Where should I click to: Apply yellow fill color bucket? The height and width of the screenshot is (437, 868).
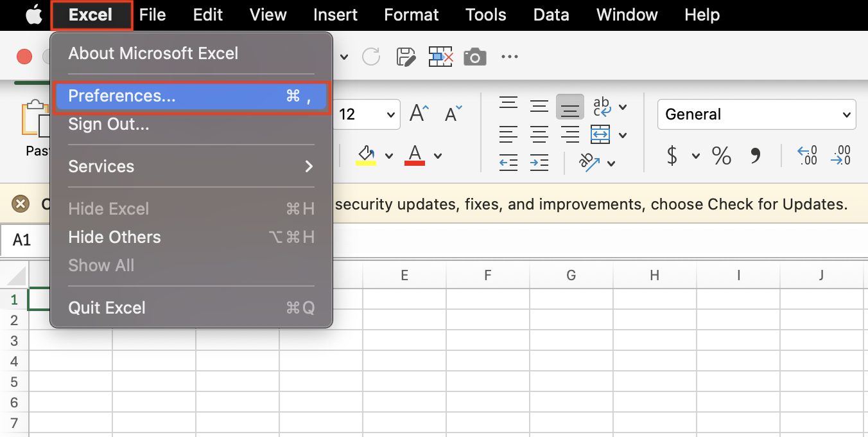click(366, 156)
